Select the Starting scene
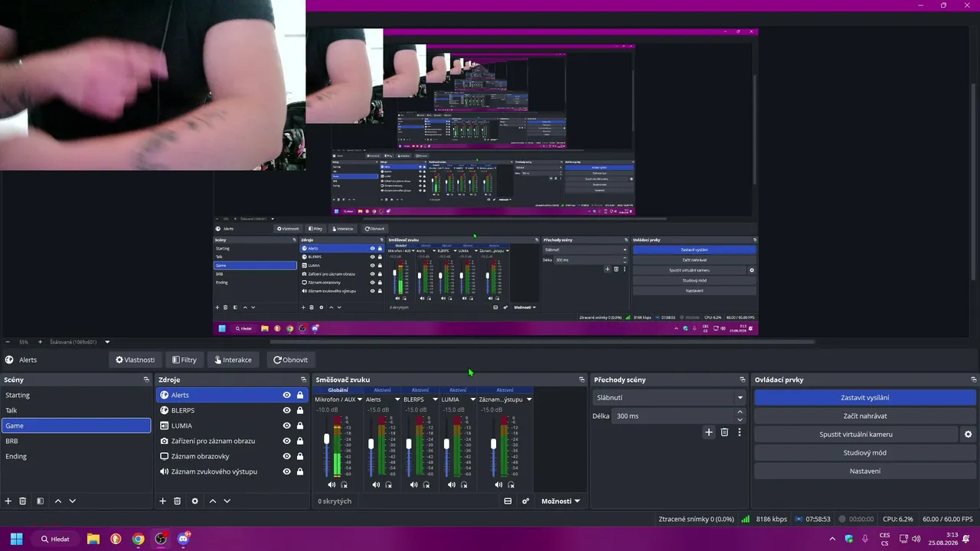 click(x=76, y=395)
